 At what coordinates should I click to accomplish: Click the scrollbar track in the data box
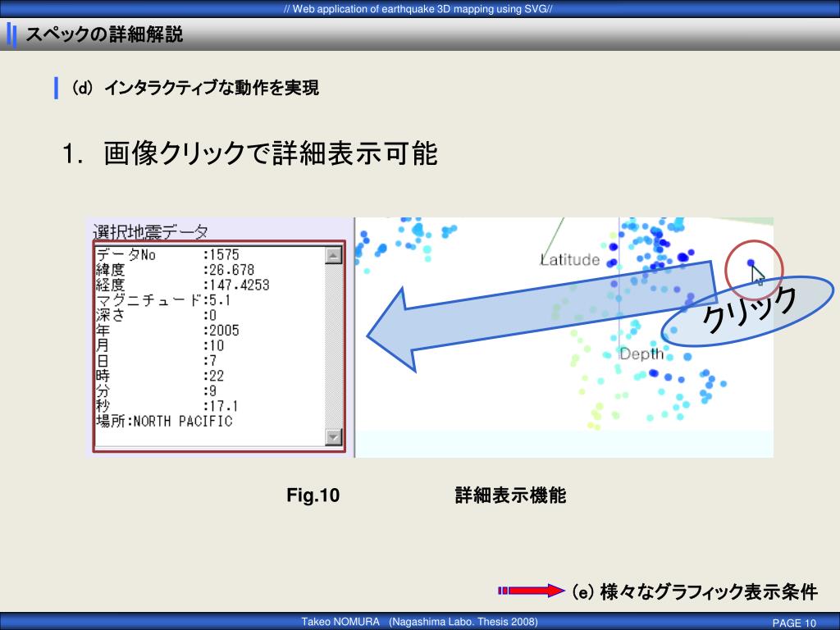[x=333, y=346]
